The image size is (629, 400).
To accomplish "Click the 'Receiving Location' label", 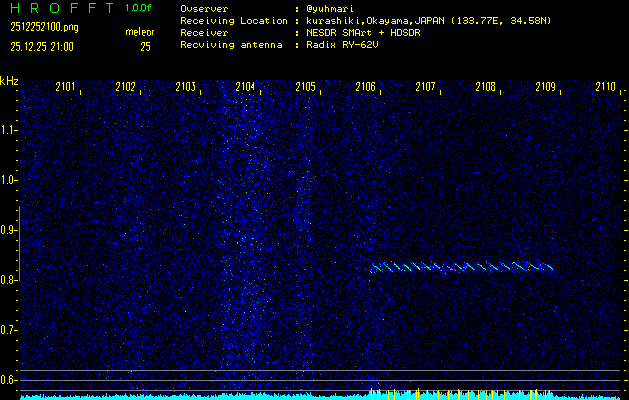I will coord(234,21).
